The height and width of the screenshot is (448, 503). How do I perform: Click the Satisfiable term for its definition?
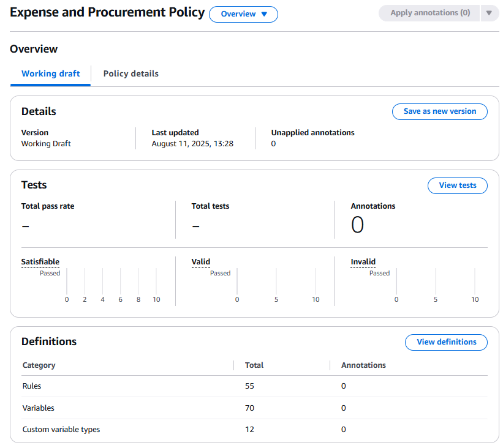tap(40, 261)
